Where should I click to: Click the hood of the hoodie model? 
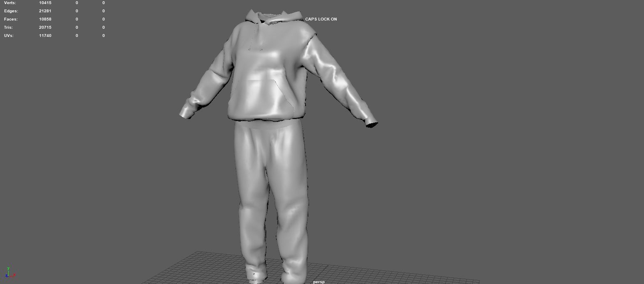pos(275,17)
